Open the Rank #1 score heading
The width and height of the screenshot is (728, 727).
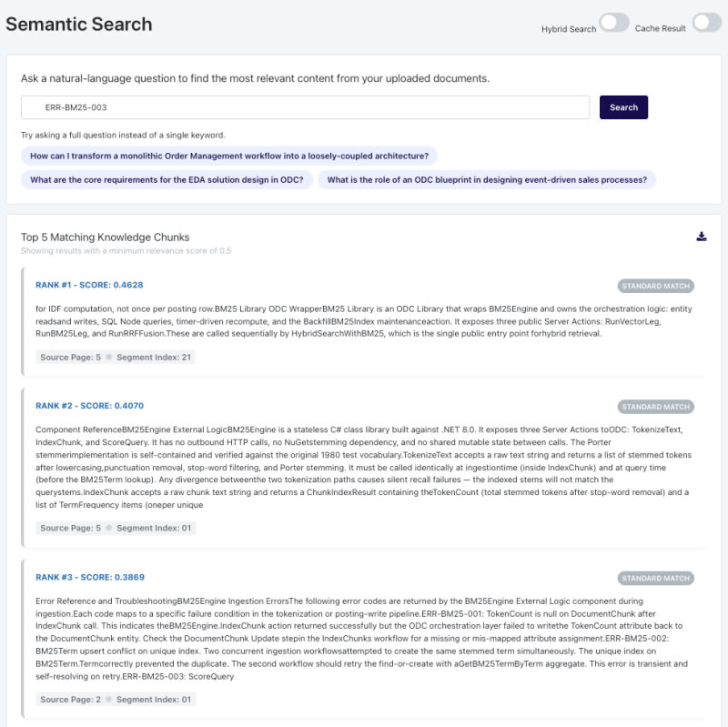click(x=89, y=285)
